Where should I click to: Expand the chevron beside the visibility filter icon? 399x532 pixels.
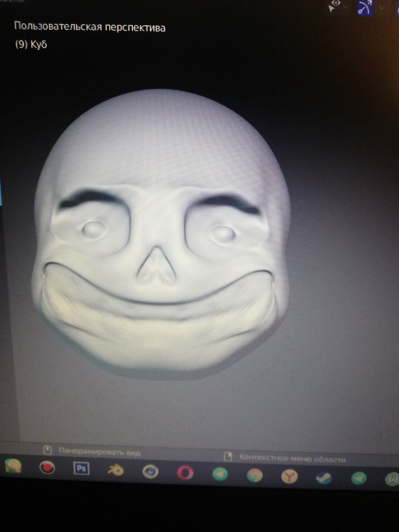[x=346, y=7]
